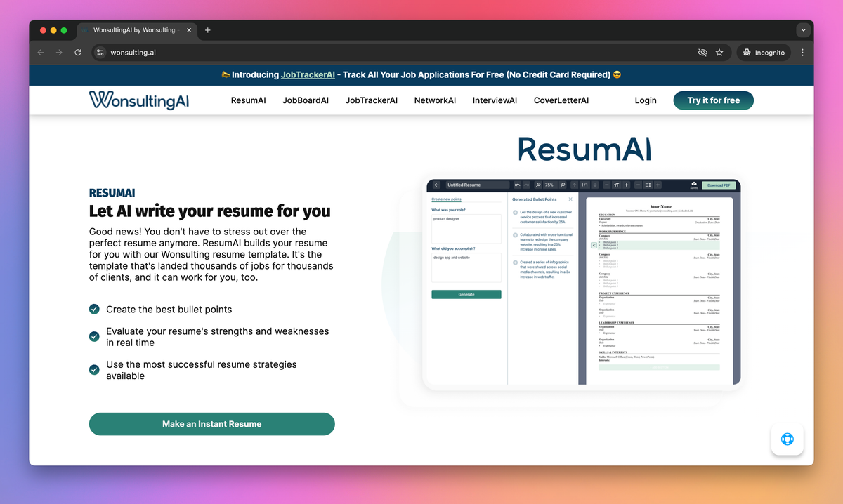
Task: Decrease font size with minus button
Action: coord(607,185)
